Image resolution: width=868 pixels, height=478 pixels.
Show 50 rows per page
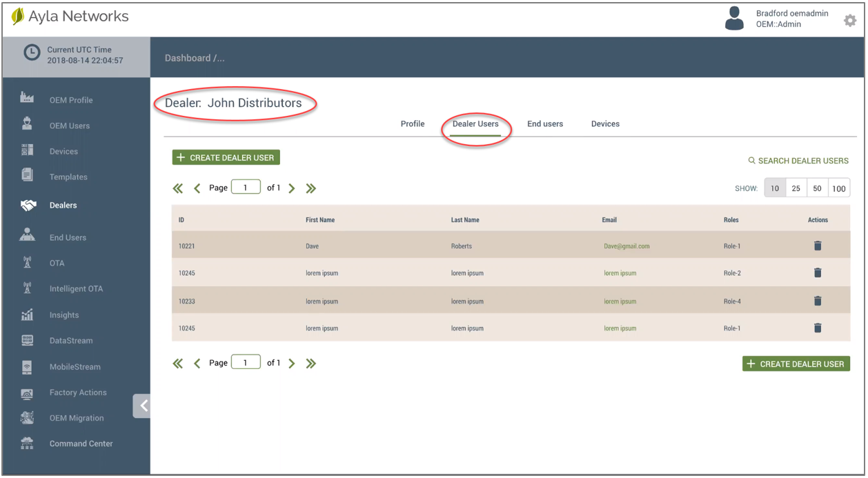[818, 188]
